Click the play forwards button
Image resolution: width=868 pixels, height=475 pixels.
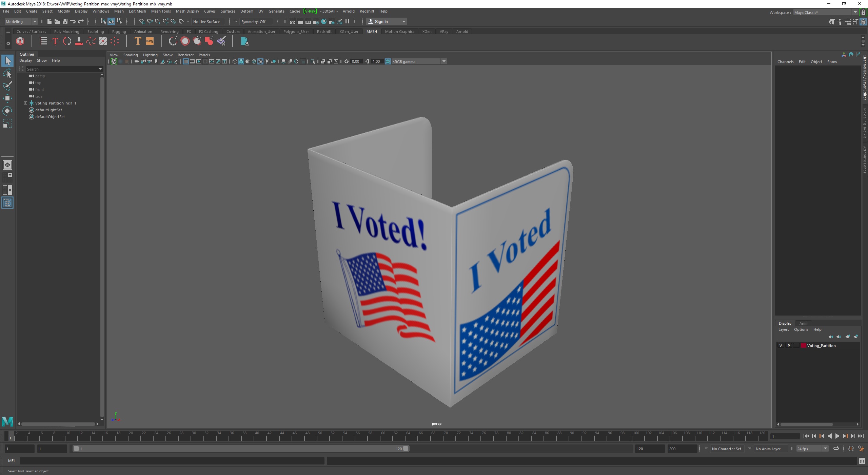click(x=837, y=436)
